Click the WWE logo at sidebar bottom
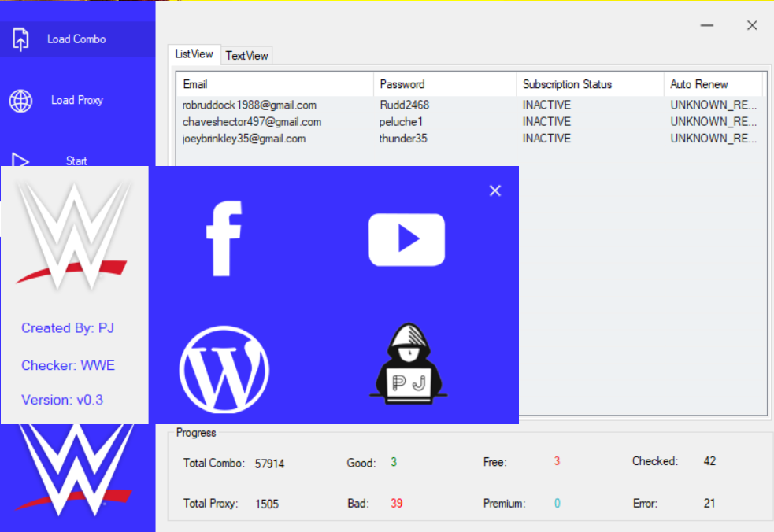Screen dimensions: 774x532 [76, 469]
